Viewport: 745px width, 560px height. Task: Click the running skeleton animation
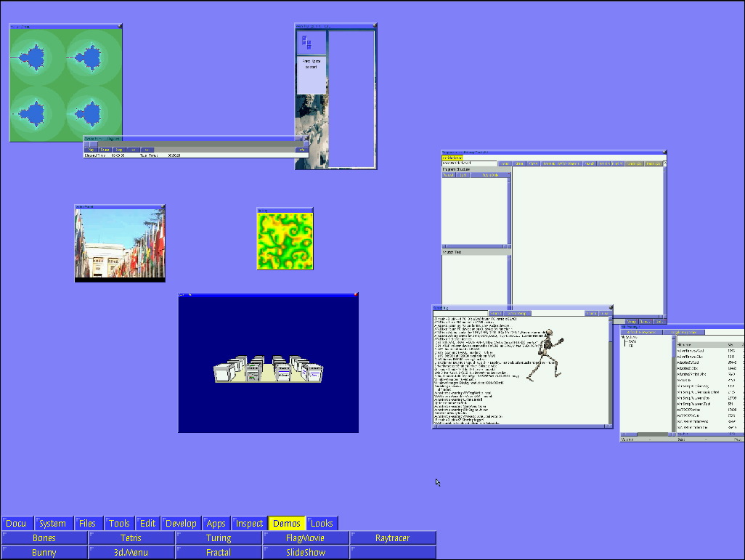pyautogui.click(x=546, y=354)
